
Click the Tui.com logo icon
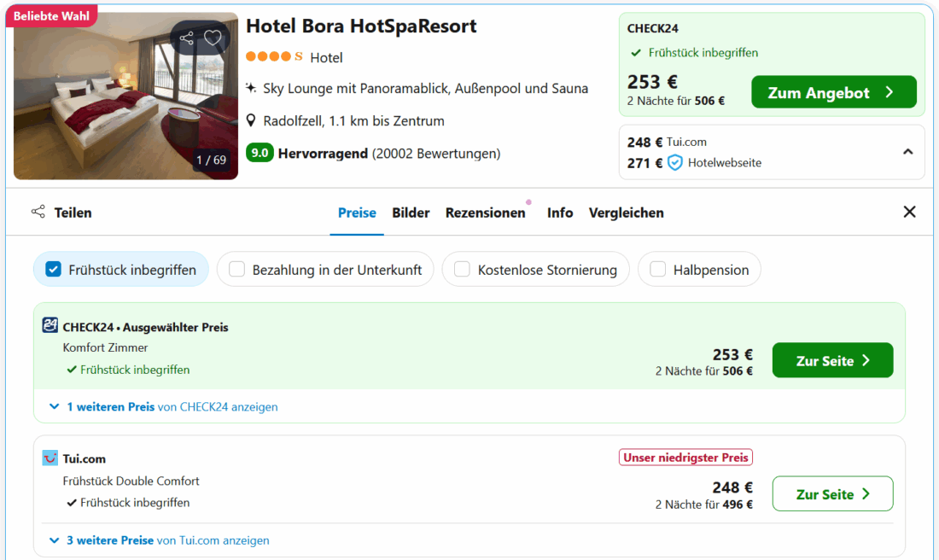coord(50,458)
